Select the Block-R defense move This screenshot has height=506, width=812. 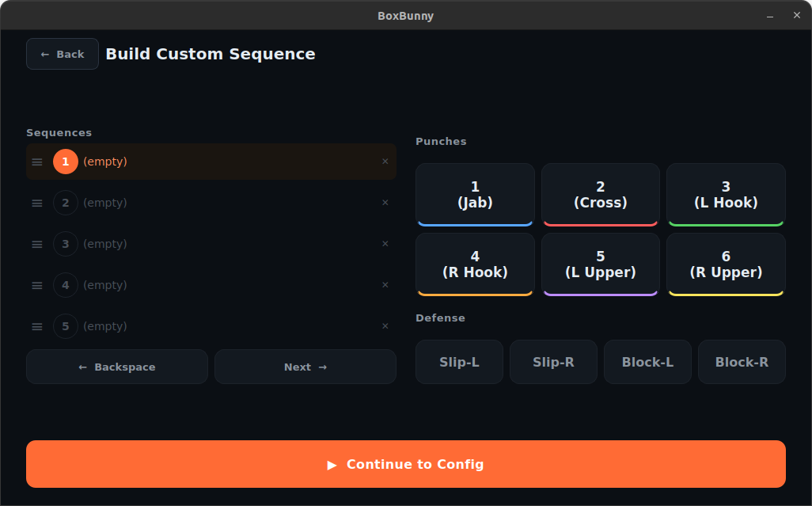[741, 361]
